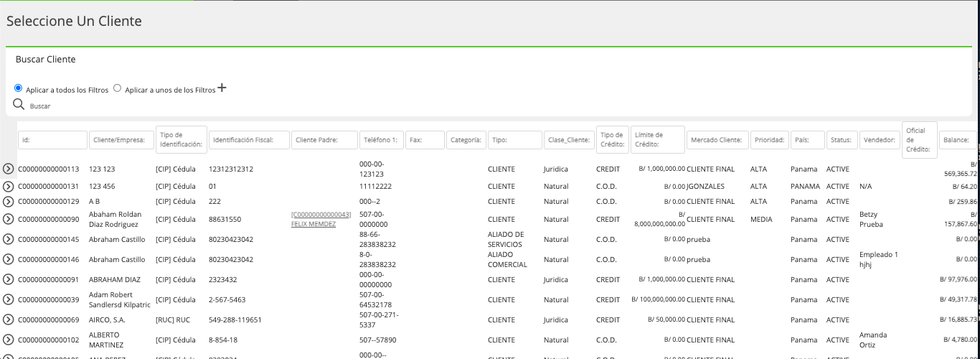
Task: Select row arrow for C00000000000146
Action: tap(8, 259)
